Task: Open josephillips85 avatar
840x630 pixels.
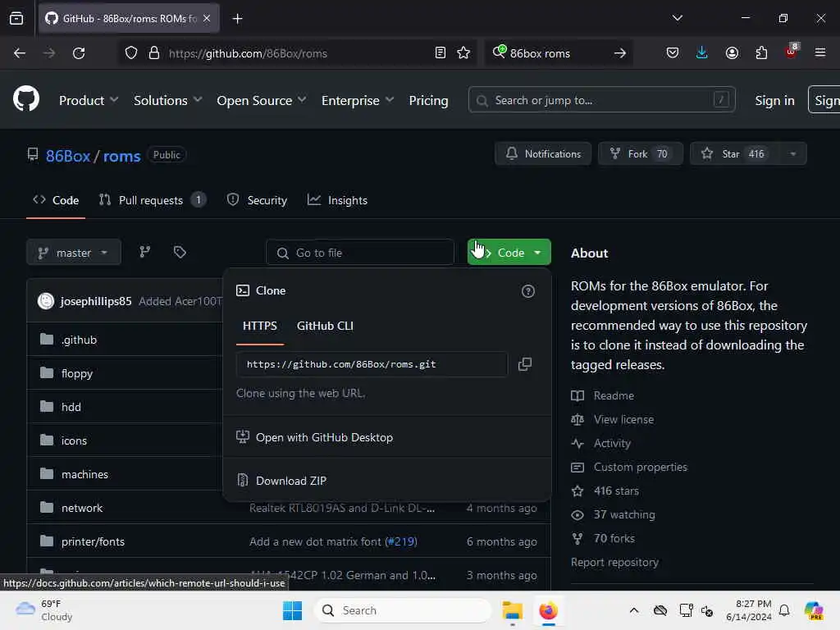Action: click(x=46, y=301)
